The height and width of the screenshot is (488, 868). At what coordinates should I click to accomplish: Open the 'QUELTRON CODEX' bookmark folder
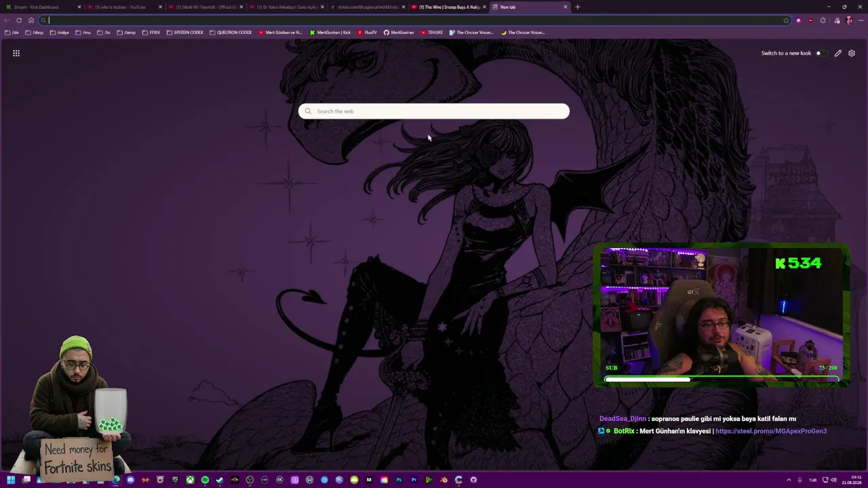tap(231, 33)
